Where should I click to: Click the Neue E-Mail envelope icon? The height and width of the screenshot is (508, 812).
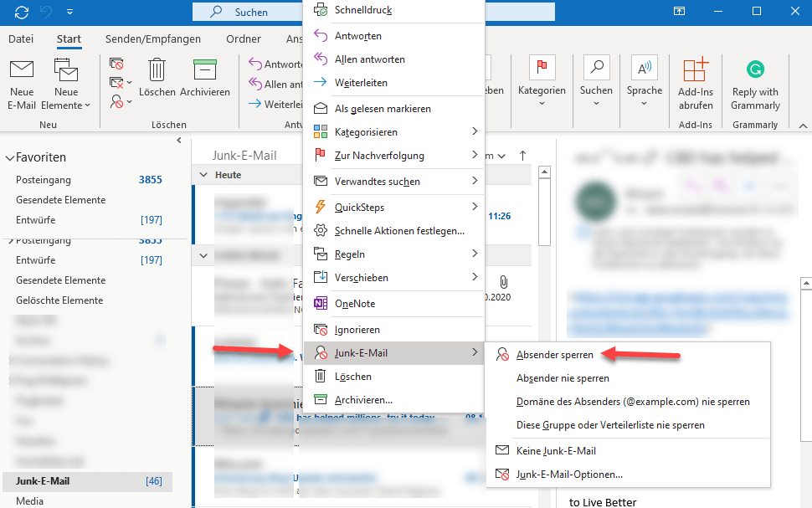coord(22,70)
